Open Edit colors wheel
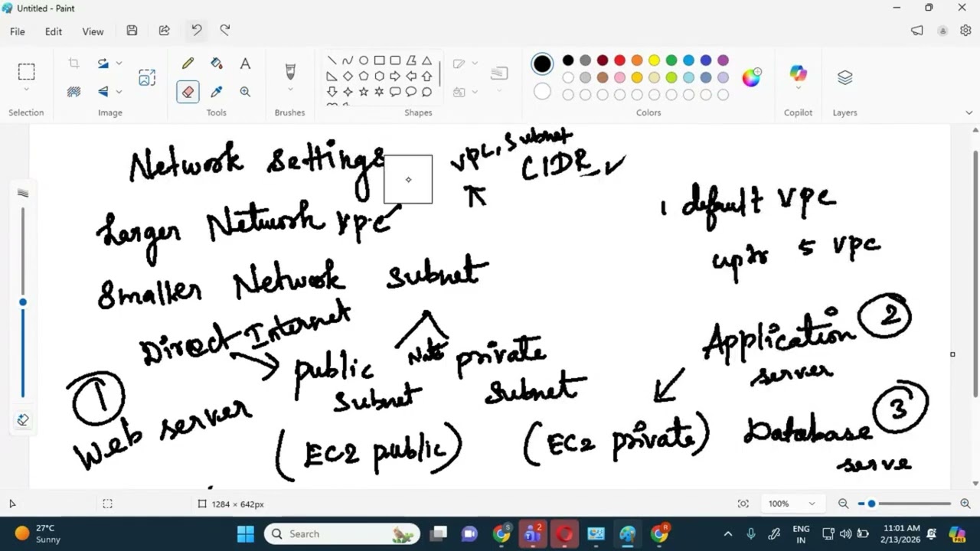The height and width of the screenshot is (551, 980). (751, 77)
